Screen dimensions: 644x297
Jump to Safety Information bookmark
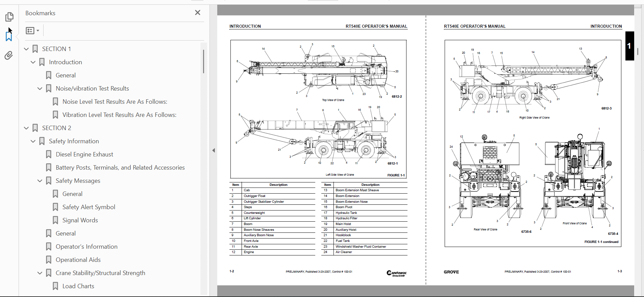pos(74,141)
